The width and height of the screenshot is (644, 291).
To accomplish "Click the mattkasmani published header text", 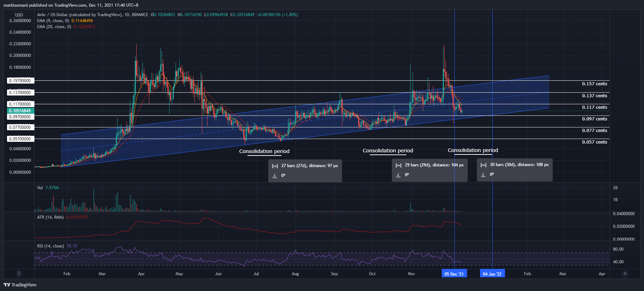I will pos(71,5).
